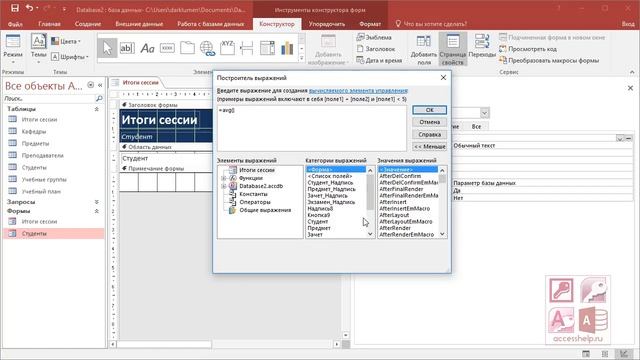Image resolution: width=640 pixels, height=360 pixels.
Task: Select the Hyperlink control tool
Action: [207, 48]
